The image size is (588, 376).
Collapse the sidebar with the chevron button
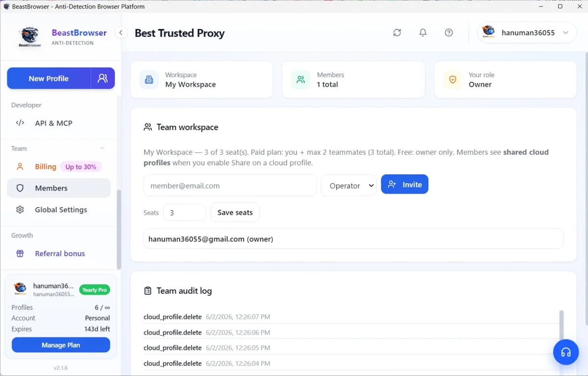pos(121,33)
